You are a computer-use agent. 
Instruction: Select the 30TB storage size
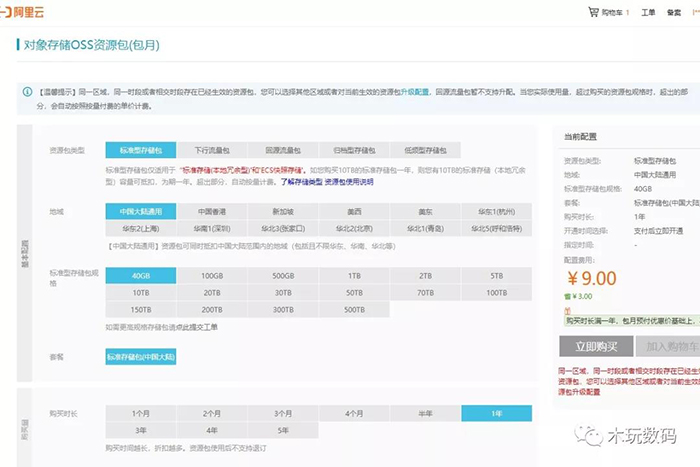click(283, 293)
